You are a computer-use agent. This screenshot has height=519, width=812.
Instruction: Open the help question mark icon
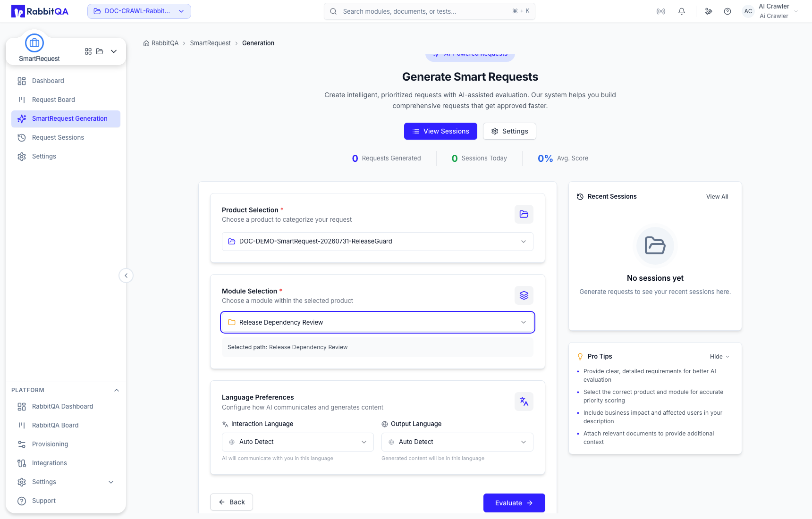pos(727,11)
